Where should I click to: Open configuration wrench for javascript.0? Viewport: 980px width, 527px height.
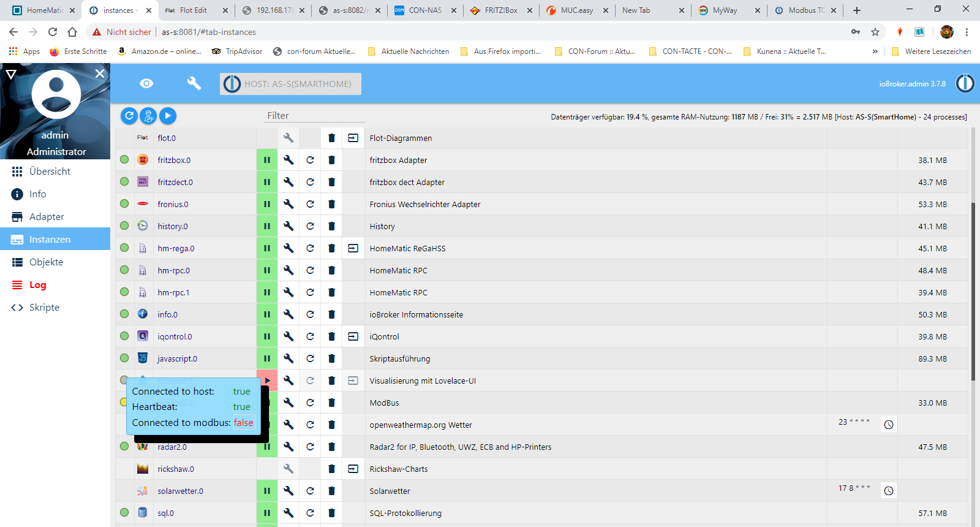tap(288, 358)
